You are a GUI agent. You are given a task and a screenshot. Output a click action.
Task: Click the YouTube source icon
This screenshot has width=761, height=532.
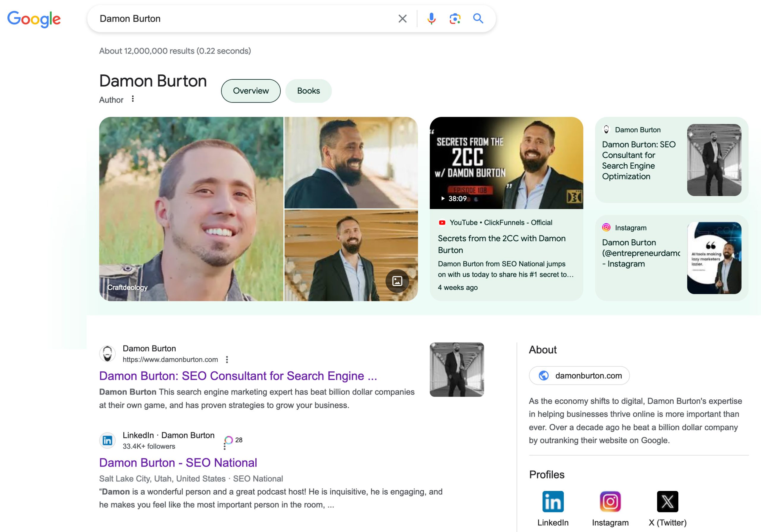[x=442, y=223]
